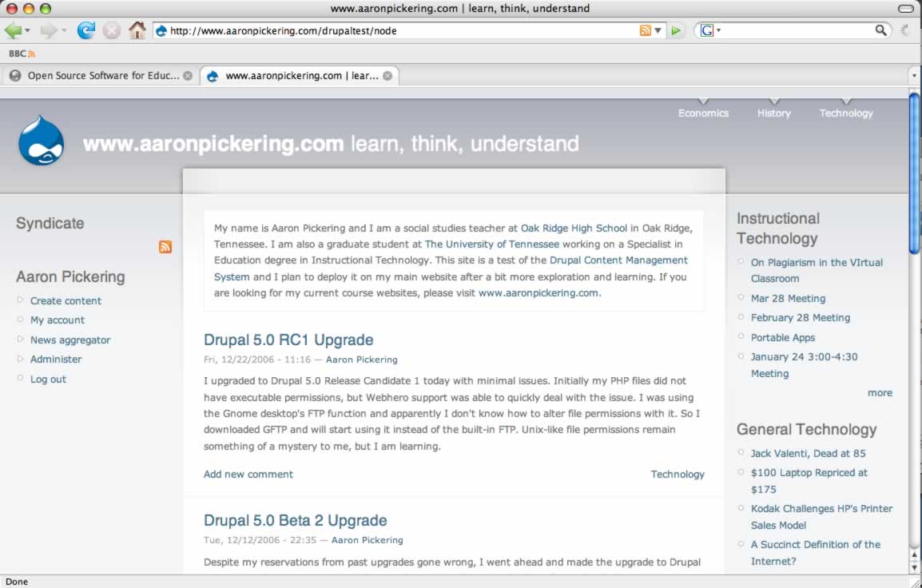Click the browser Back arrow button
Viewport: 922px width, 588px height.
[x=13, y=30]
